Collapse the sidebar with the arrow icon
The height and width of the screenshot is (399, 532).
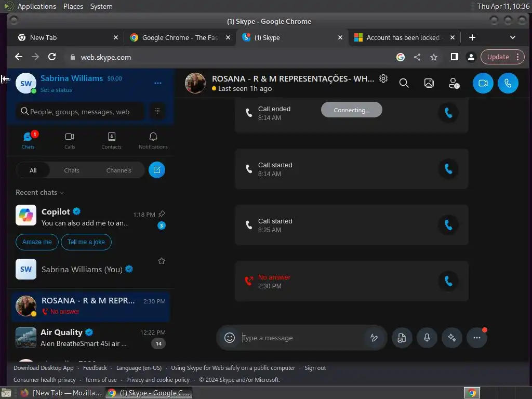click(x=5, y=79)
